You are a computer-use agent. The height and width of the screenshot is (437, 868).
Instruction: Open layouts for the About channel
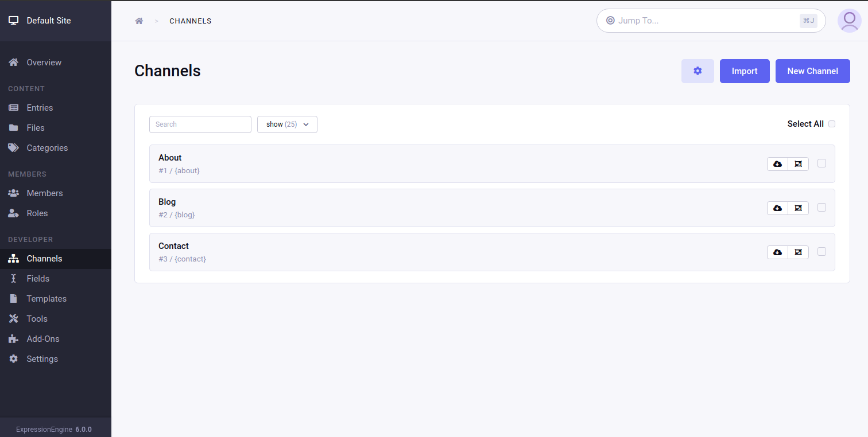[x=798, y=163]
